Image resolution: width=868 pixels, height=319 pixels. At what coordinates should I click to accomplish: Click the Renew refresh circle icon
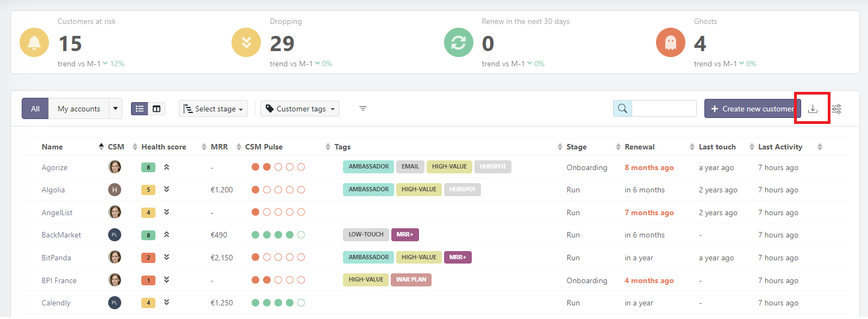pos(458,42)
